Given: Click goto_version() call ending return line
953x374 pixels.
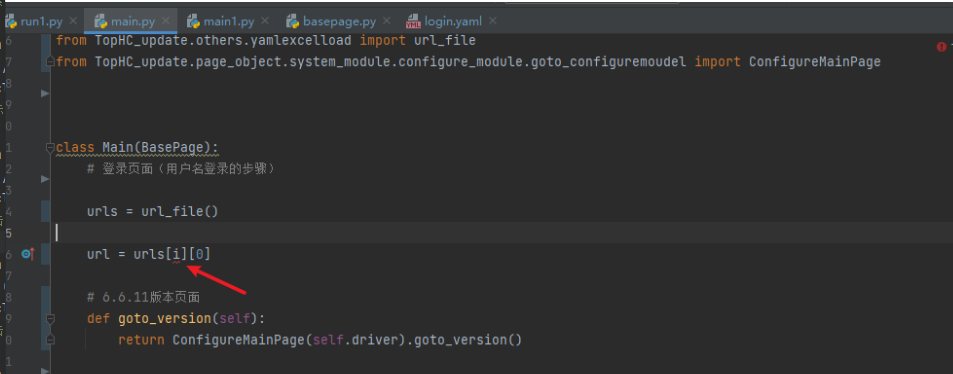Looking at the screenshot, I should coord(468,340).
